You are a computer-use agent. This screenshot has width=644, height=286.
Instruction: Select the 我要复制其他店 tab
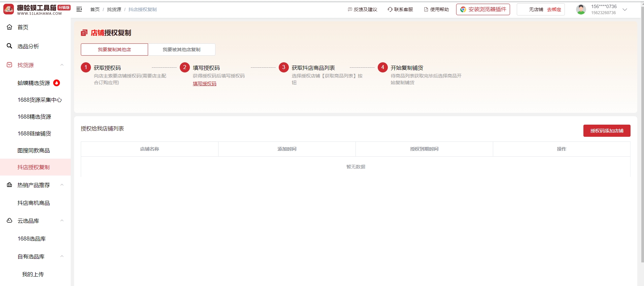coord(114,50)
